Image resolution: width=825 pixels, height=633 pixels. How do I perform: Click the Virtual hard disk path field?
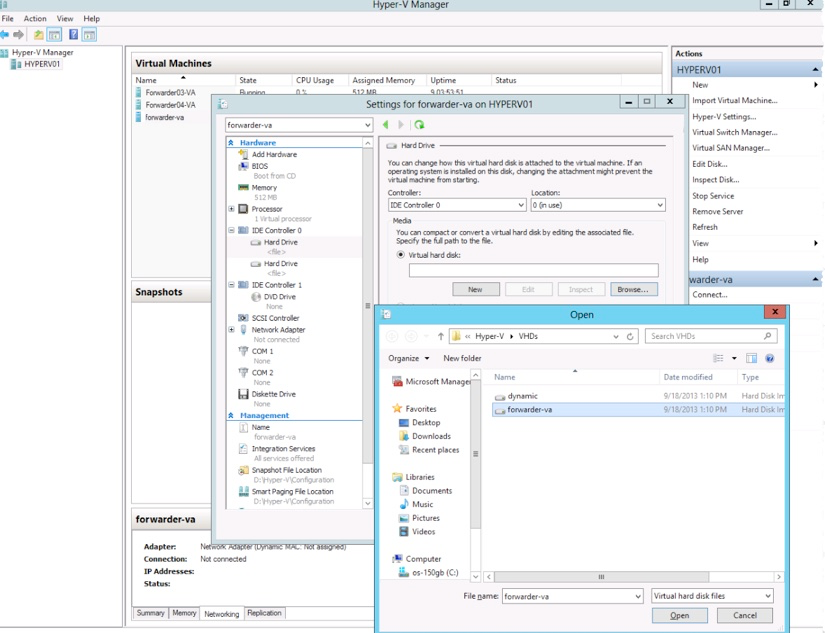click(x=534, y=270)
